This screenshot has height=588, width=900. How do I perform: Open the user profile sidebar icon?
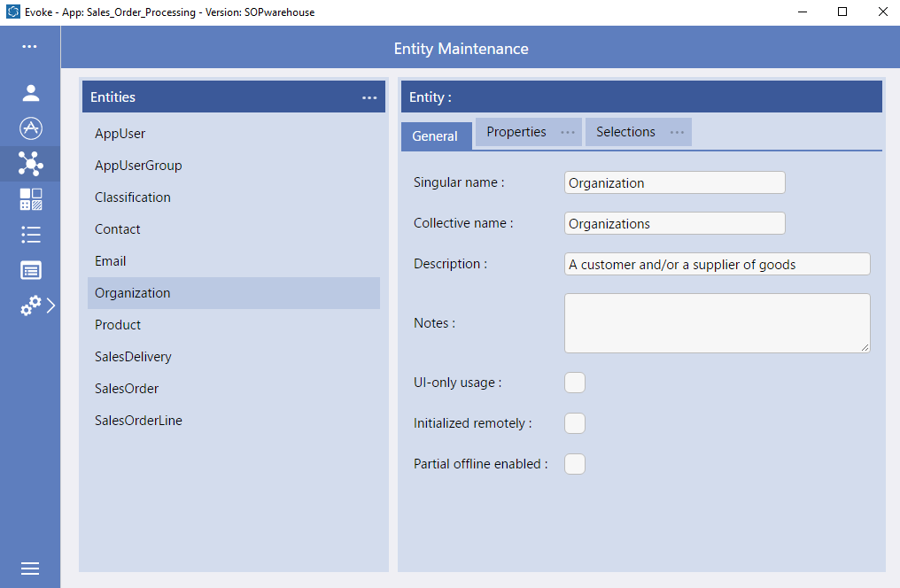30,93
